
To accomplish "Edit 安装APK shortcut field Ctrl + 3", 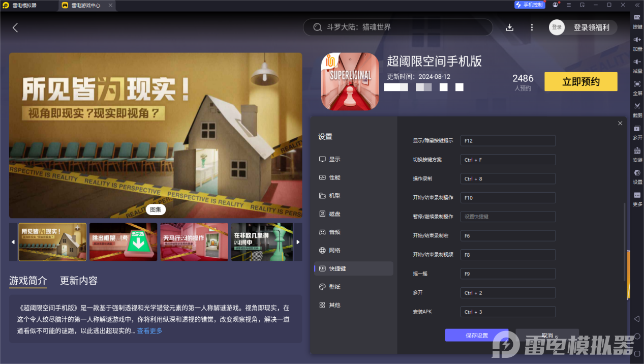I will click(508, 312).
